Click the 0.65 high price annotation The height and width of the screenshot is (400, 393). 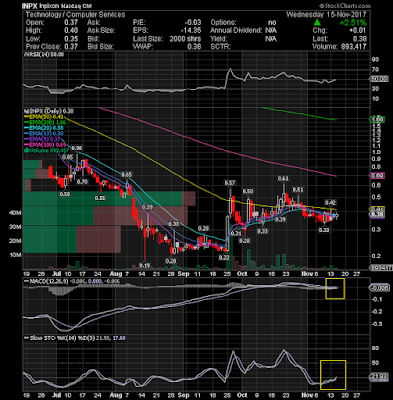pyautogui.click(x=127, y=174)
